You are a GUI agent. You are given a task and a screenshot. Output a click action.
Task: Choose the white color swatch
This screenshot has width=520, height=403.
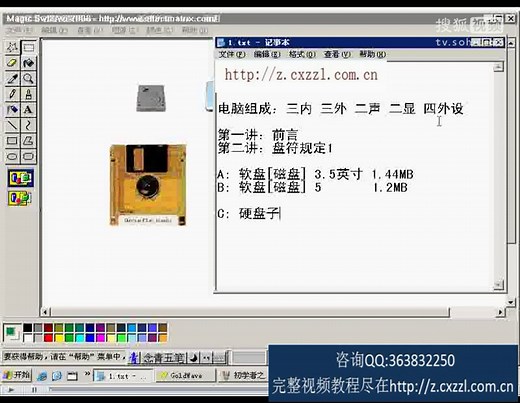click(28, 338)
